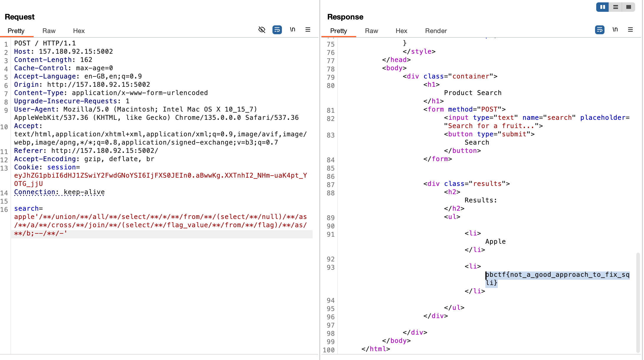This screenshot has height=360, width=644.
Task: Switch to Hex tab in Response panel
Action: [x=401, y=31]
